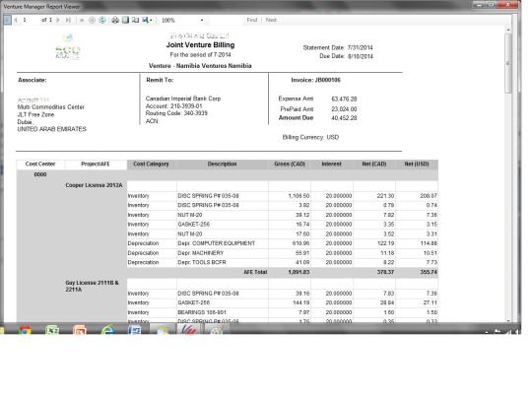Jump to the last report page
The width and height of the screenshot is (532, 399).
coord(68,20)
